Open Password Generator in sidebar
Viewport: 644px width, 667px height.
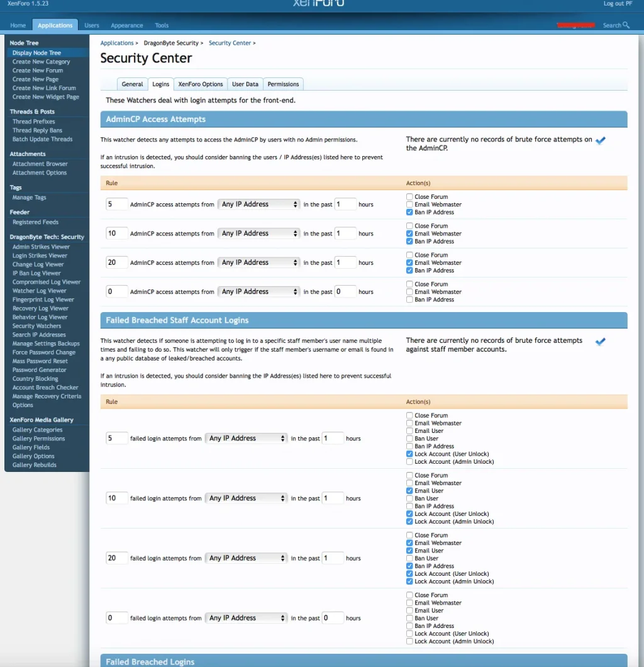coord(39,370)
